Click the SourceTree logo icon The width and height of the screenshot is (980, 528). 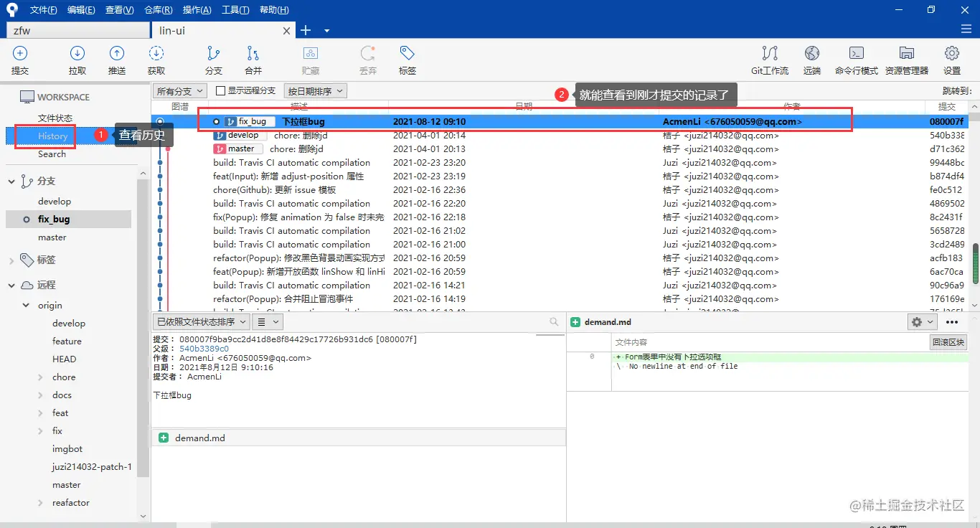pyautogui.click(x=11, y=10)
